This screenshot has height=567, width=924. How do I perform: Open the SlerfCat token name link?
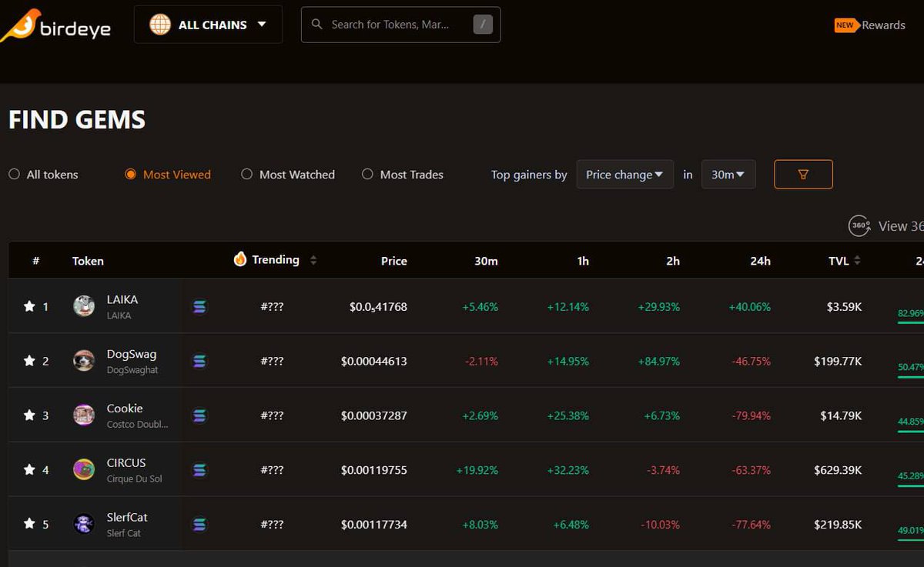coord(127,517)
